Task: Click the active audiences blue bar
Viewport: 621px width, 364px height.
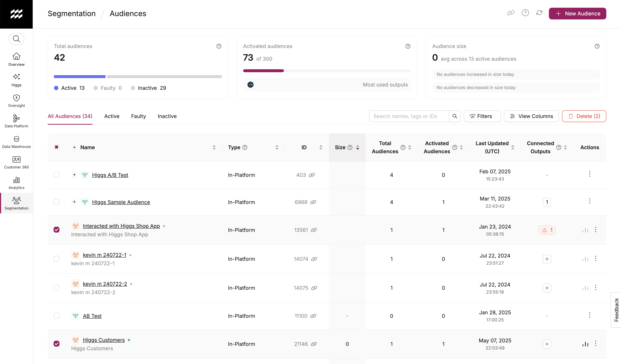Action: [80, 77]
